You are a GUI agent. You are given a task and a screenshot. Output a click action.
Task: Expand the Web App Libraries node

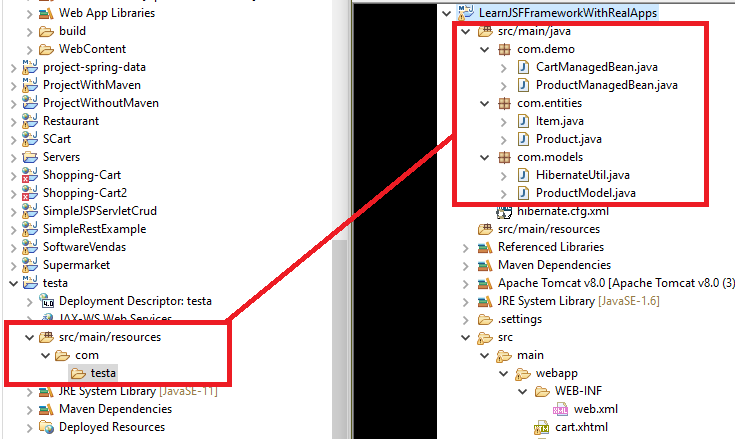point(29,14)
